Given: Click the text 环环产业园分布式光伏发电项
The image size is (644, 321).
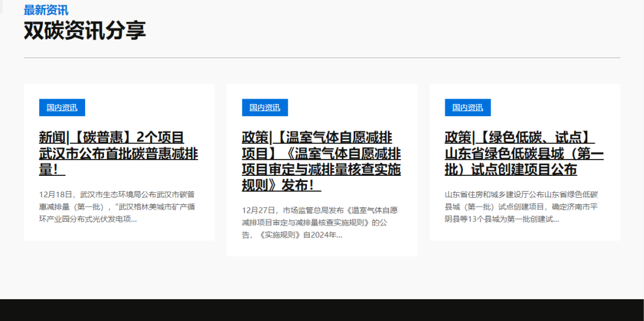Looking at the screenshot, I should click(88, 219).
